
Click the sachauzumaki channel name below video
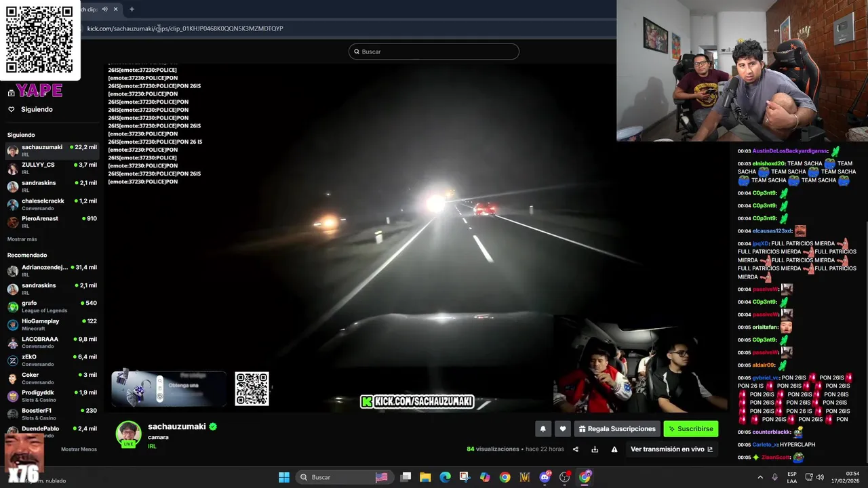pos(176,426)
